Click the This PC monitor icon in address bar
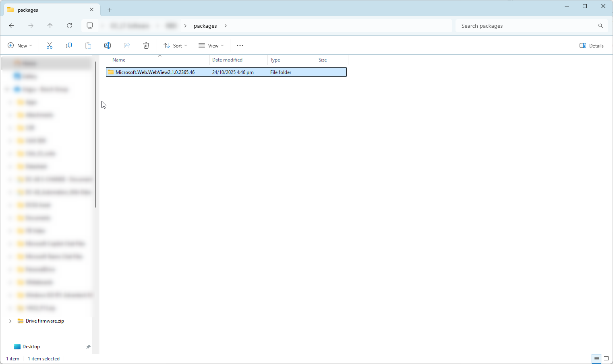 (x=90, y=26)
